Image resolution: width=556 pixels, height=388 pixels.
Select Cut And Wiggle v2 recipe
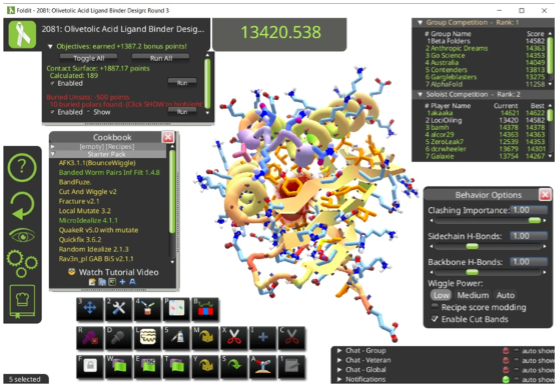(87, 192)
